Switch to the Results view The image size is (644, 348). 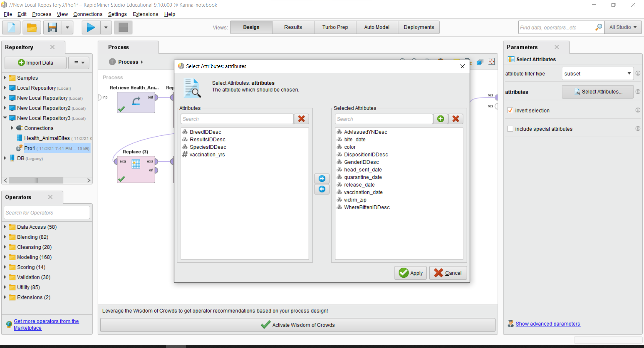pyautogui.click(x=293, y=27)
